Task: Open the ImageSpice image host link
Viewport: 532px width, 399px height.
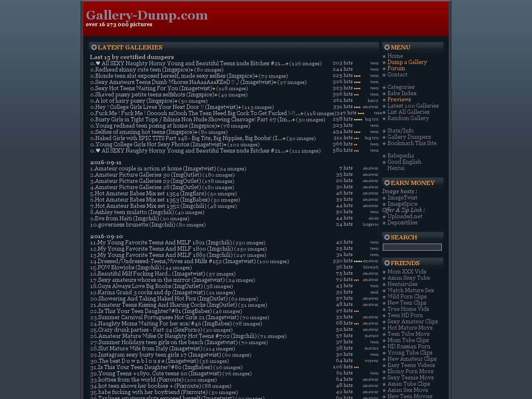Action: [402, 204]
